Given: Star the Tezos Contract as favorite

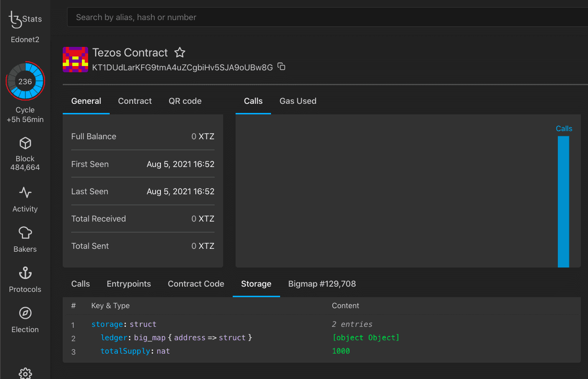Looking at the screenshot, I should click(x=180, y=53).
